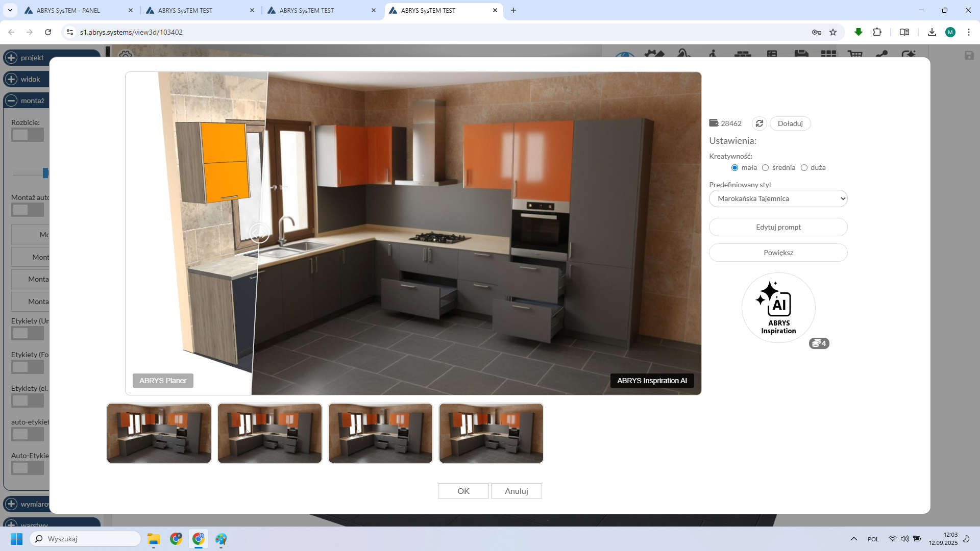
Task: Click the ABRYS Inspiration AI generate button
Action: pyautogui.click(x=778, y=308)
